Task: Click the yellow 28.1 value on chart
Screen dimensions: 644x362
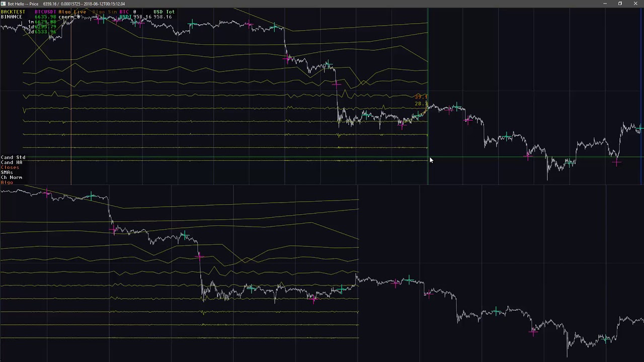Action: tap(421, 104)
